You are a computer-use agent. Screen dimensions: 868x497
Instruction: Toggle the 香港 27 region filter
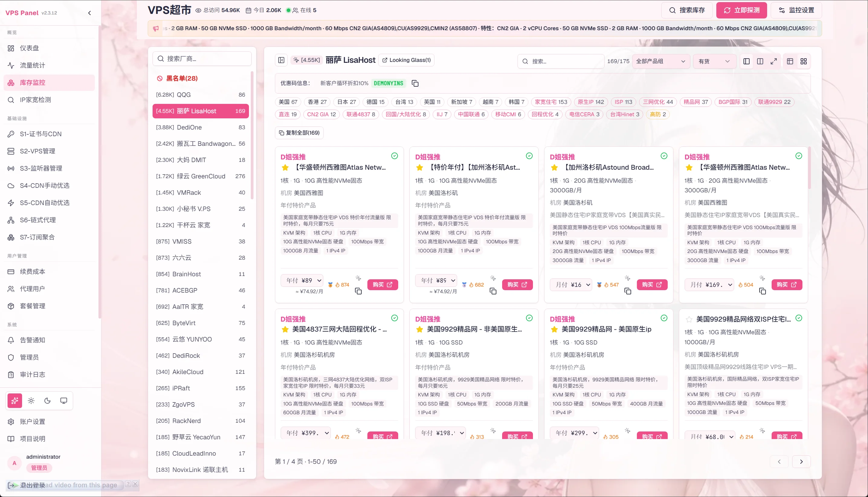[317, 102]
